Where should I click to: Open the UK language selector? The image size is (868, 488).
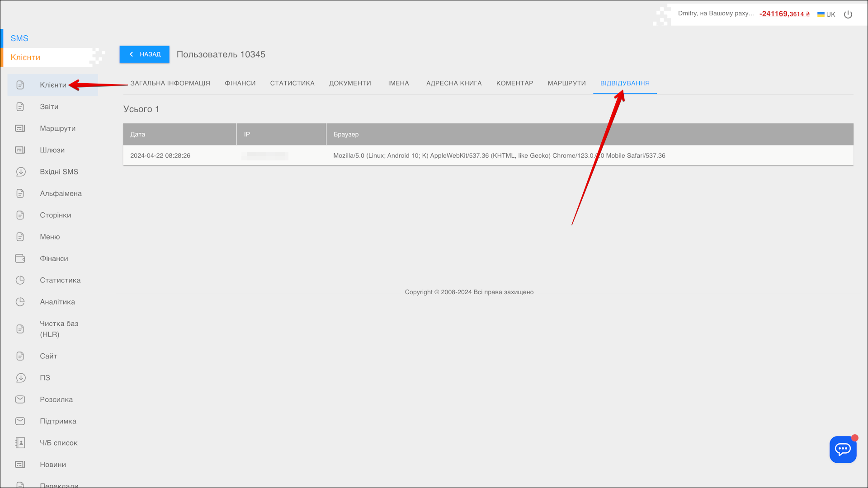(x=826, y=14)
